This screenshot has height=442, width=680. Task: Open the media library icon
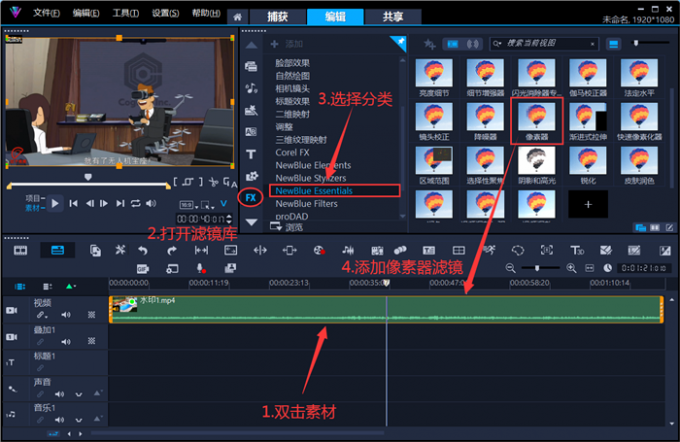(251, 66)
